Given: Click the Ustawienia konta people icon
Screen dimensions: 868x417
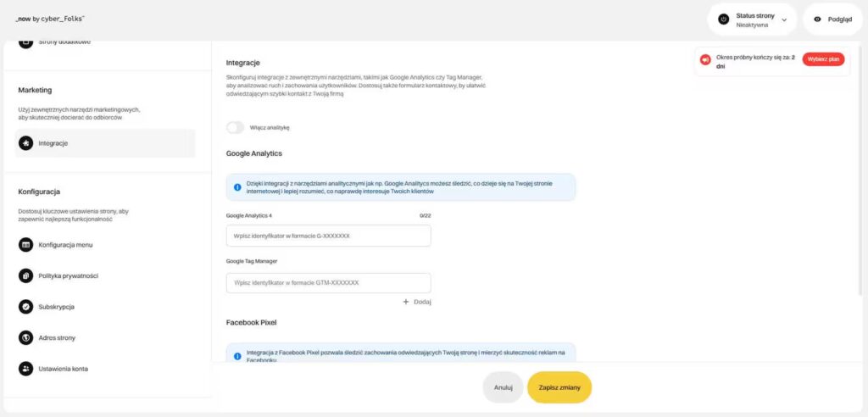Looking at the screenshot, I should pos(25,369).
